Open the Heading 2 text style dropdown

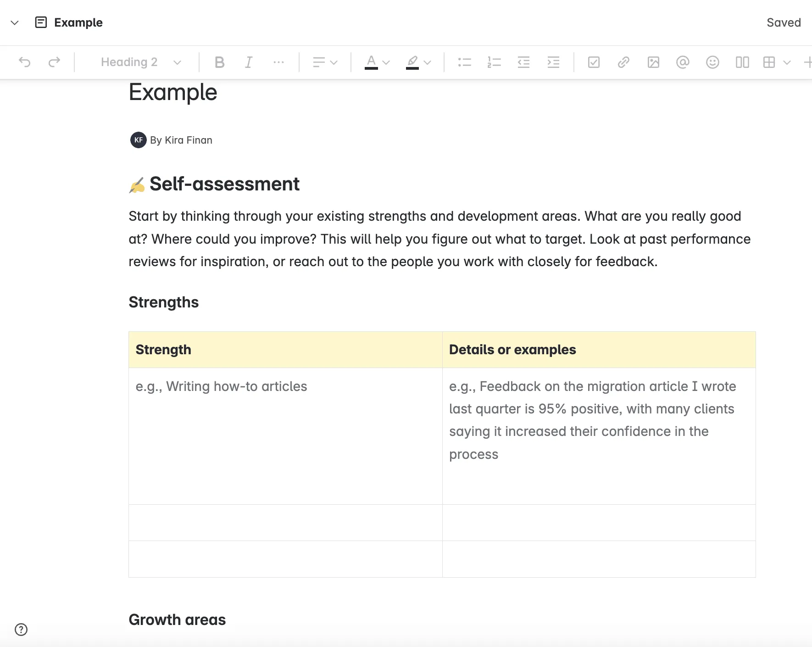click(x=140, y=62)
